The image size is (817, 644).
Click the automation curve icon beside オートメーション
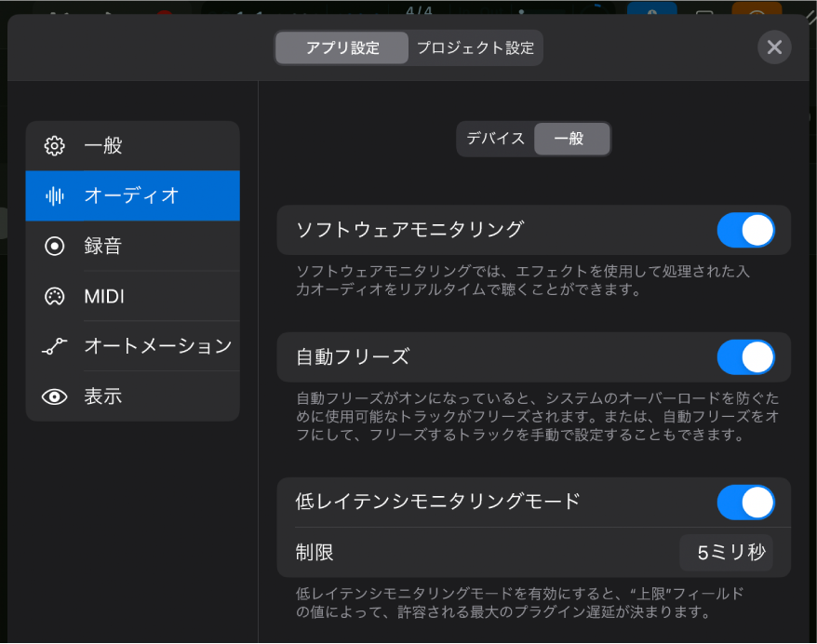click(x=54, y=346)
